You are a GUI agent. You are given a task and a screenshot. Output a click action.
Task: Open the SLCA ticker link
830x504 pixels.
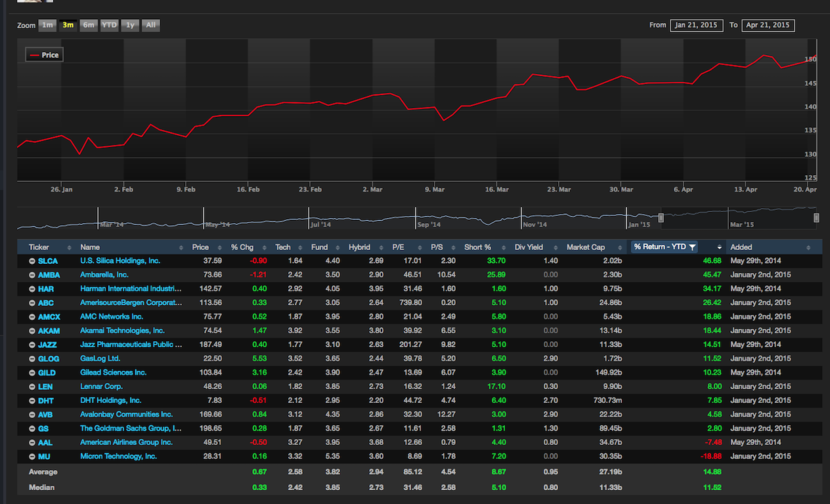48,261
